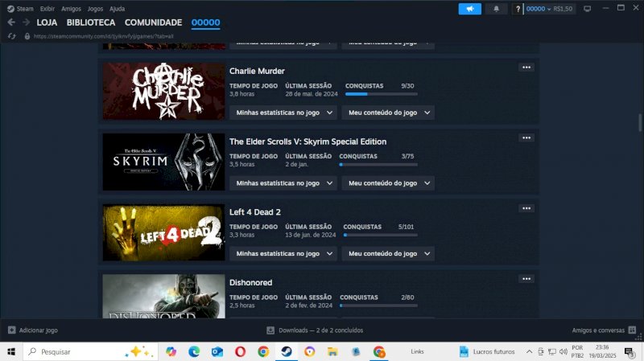644x361 pixels.
Task: Click the Left 4 Dead 2 cover image
Action: pos(163,232)
